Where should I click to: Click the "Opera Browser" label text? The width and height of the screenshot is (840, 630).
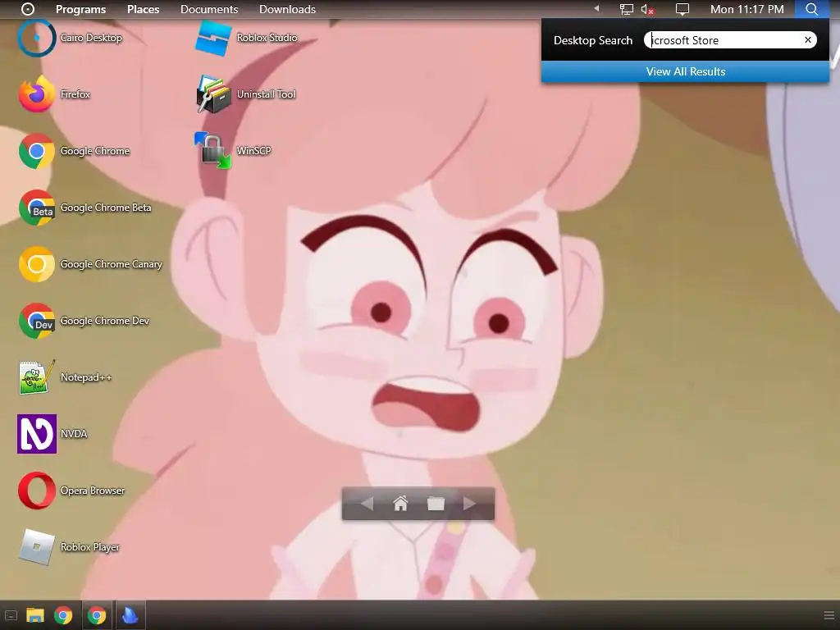pos(92,491)
